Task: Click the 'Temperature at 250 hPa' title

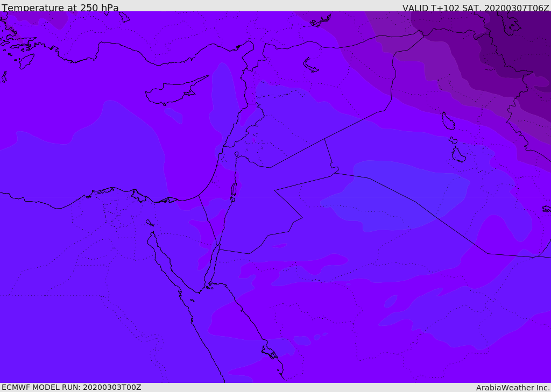Action: [x=60, y=8]
